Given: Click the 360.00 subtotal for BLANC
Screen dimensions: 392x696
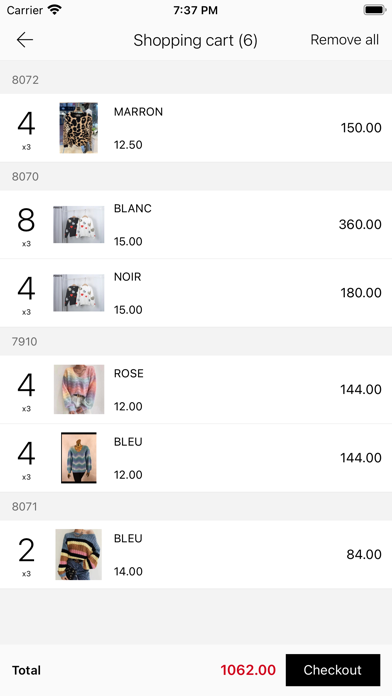Looking at the screenshot, I should (x=360, y=224).
